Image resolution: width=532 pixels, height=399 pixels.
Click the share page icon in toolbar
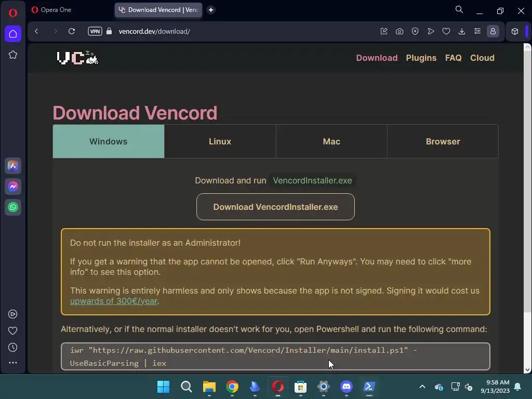(x=384, y=31)
